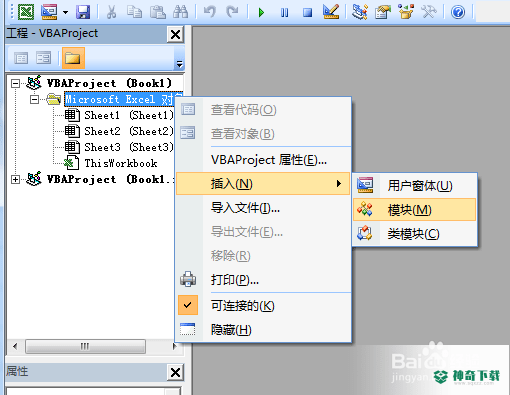Image resolution: width=510 pixels, height=395 pixels.
Task: Click the Reset stop square icon
Action: [x=307, y=13]
